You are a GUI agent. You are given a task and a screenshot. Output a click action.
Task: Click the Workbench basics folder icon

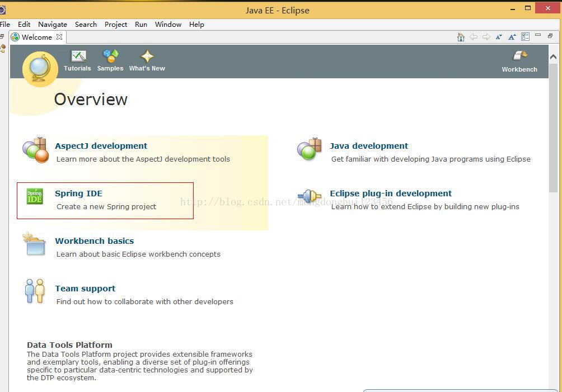coord(34,244)
